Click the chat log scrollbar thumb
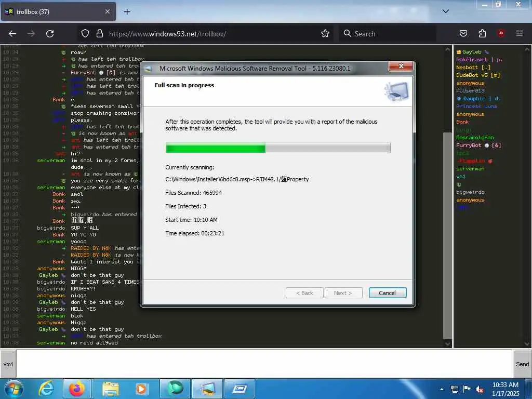Screen dimensions: 532x399 click(447, 235)
